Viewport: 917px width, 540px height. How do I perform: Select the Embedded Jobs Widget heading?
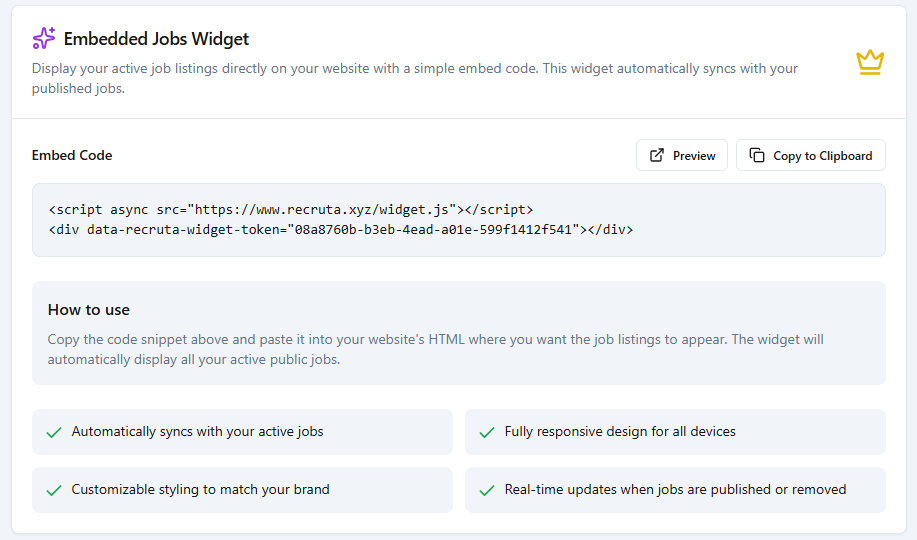[156, 39]
